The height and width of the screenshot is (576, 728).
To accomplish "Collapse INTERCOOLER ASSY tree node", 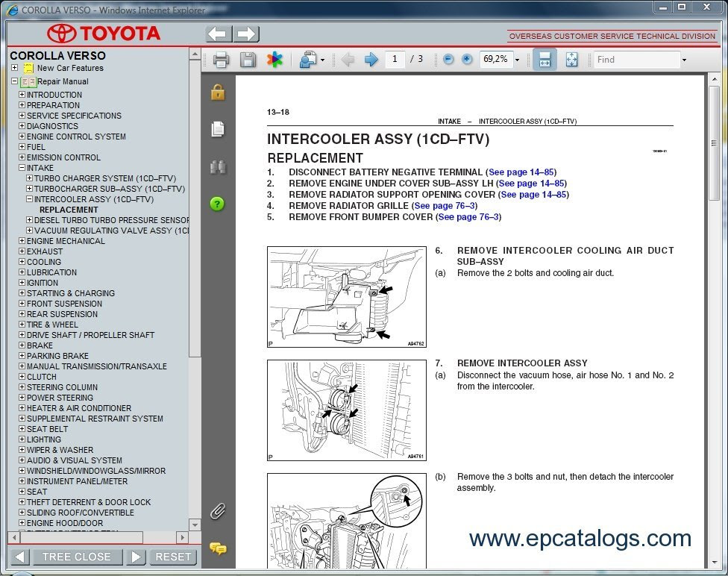I will pyautogui.click(x=29, y=198).
